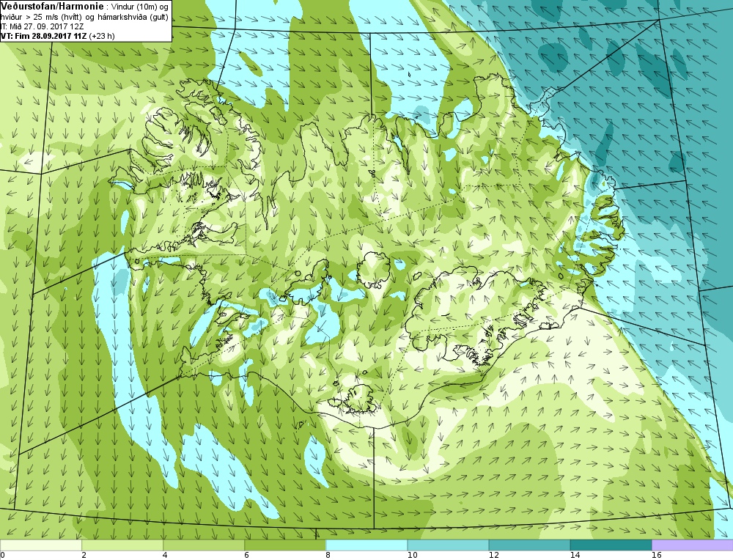733x560 pixels.
Task: Click the legend scale label '2'
Action: coord(84,556)
